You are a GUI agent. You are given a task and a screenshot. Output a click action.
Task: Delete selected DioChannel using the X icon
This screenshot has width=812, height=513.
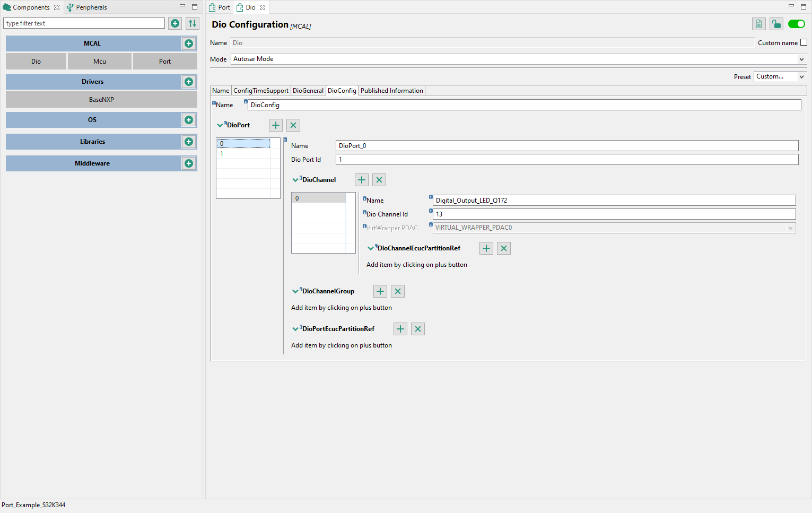click(x=379, y=179)
